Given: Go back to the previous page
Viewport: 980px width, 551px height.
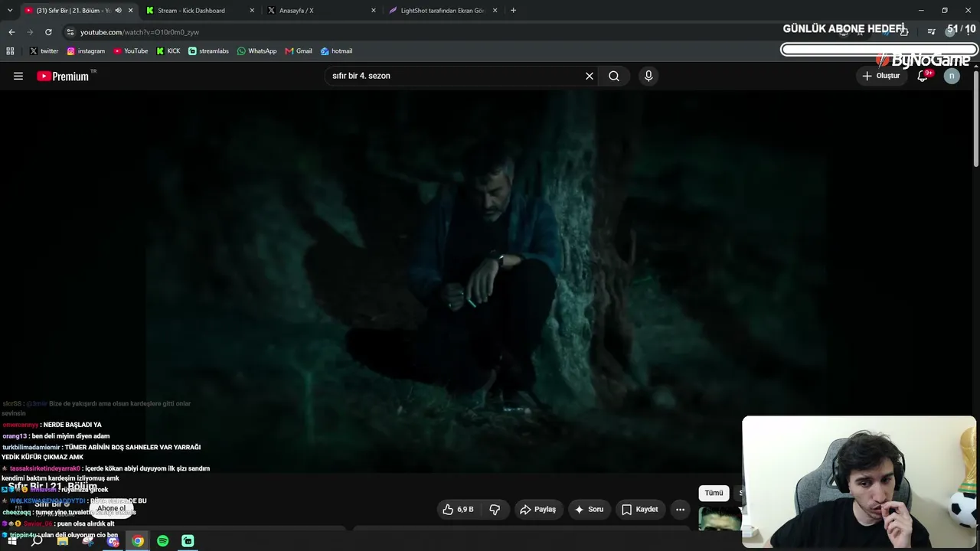Looking at the screenshot, I should (11, 32).
